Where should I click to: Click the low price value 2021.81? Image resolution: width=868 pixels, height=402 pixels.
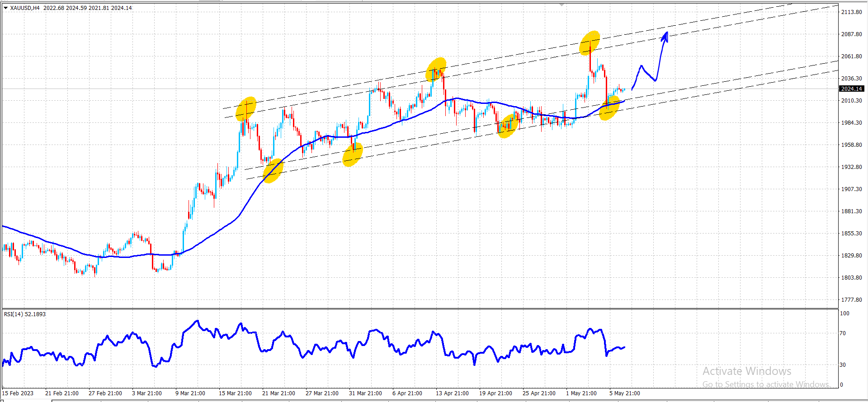(99, 8)
